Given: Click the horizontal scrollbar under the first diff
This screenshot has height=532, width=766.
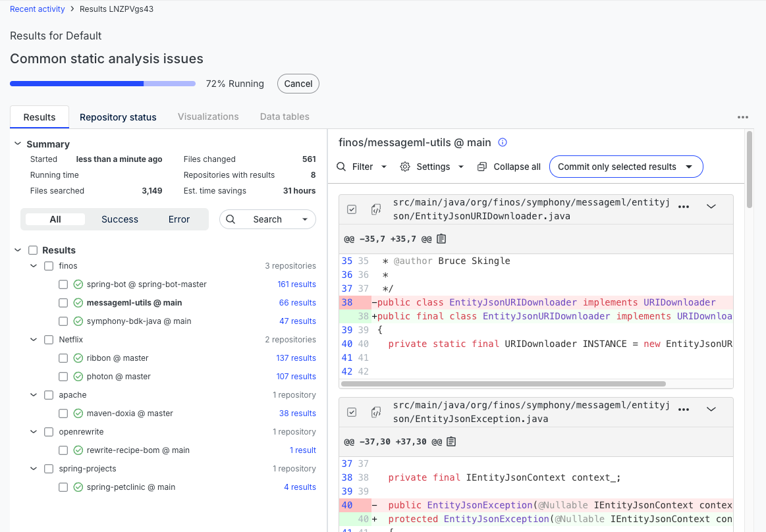Looking at the screenshot, I should pos(503,384).
